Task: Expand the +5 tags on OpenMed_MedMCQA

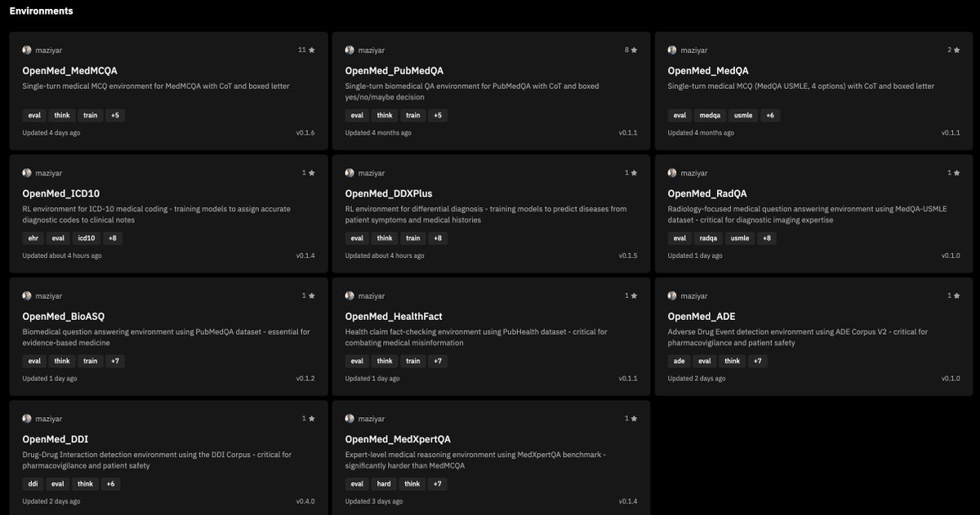Action: [114, 116]
